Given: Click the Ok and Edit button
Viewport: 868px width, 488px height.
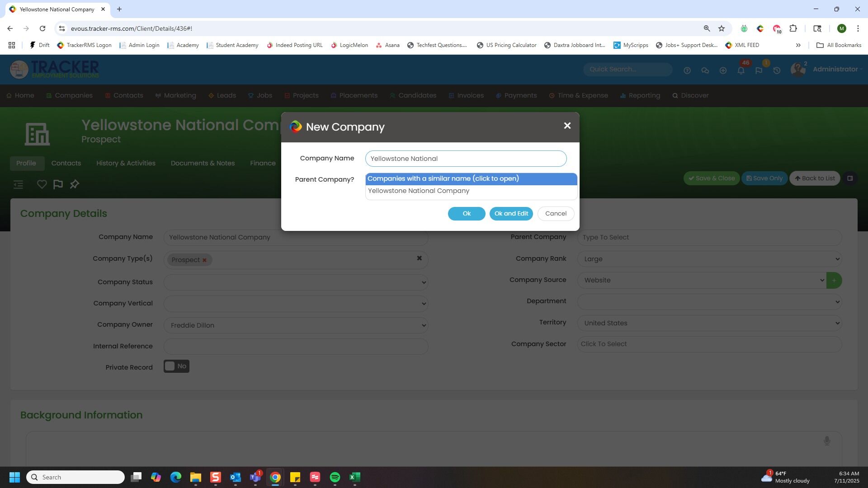Looking at the screenshot, I should 511,214.
